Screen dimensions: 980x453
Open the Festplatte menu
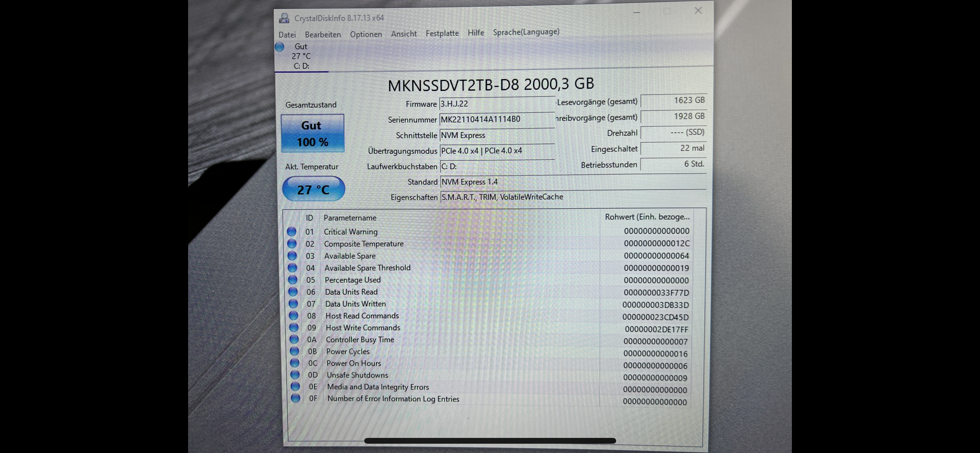[442, 33]
